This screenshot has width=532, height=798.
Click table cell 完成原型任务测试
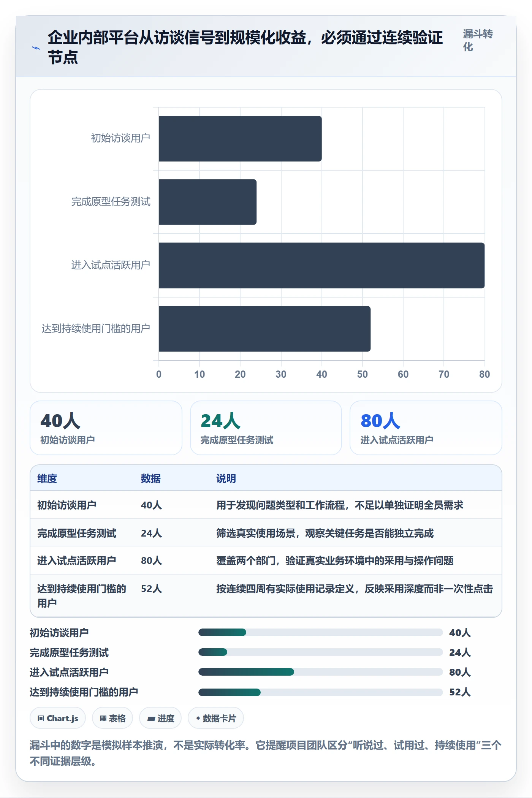coord(77,533)
